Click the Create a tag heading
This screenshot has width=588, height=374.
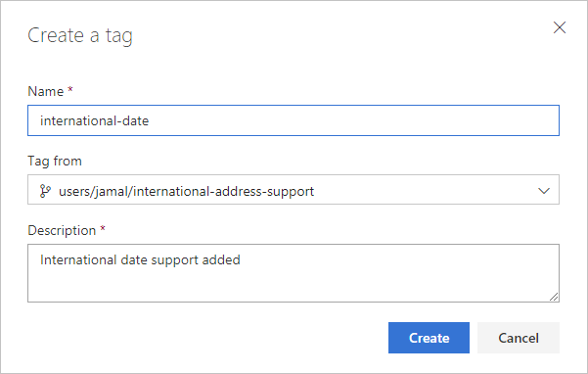click(80, 36)
